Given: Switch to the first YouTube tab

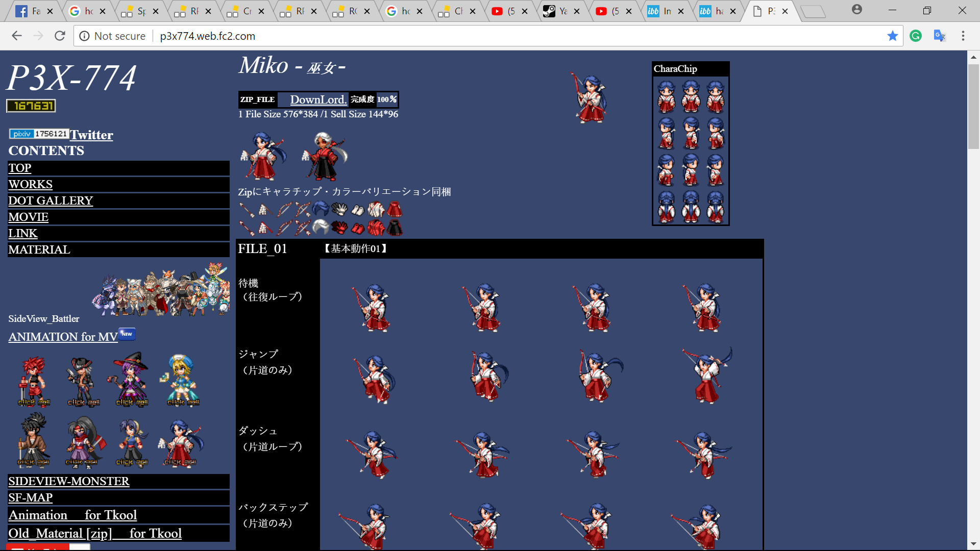Looking at the screenshot, I should [x=509, y=11].
